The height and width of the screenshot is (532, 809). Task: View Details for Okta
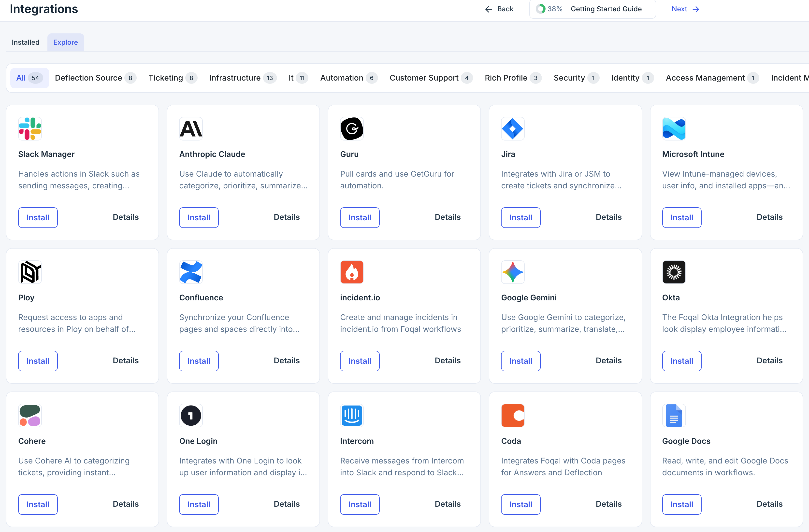pyautogui.click(x=770, y=361)
